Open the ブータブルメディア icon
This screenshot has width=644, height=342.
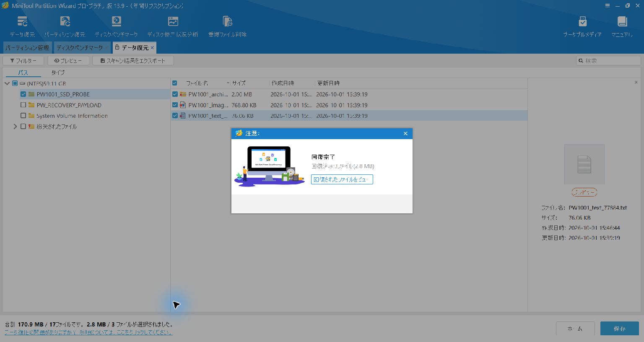coord(582,21)
